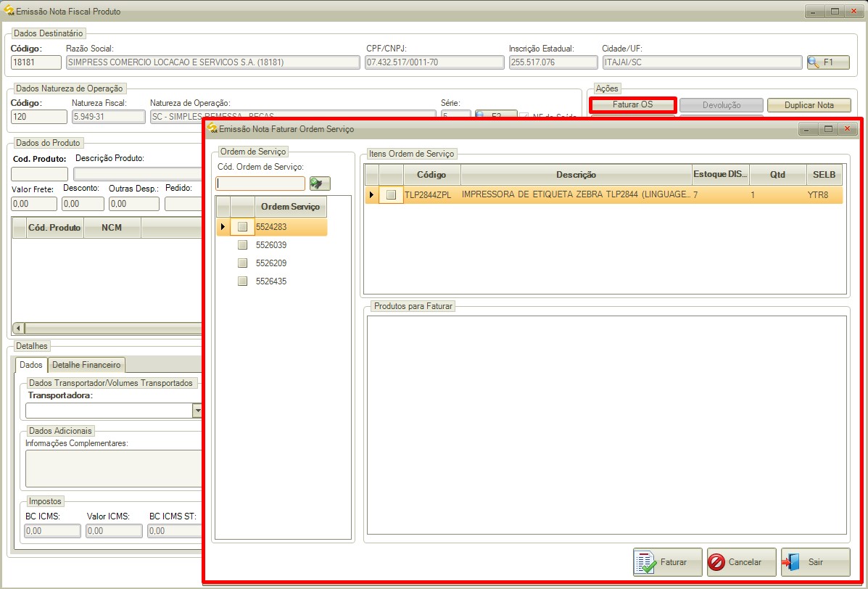Click the row selector arrow of TLP2844ZPL item
The height and width of the screenshot is (589, 868).
[371, 195]
